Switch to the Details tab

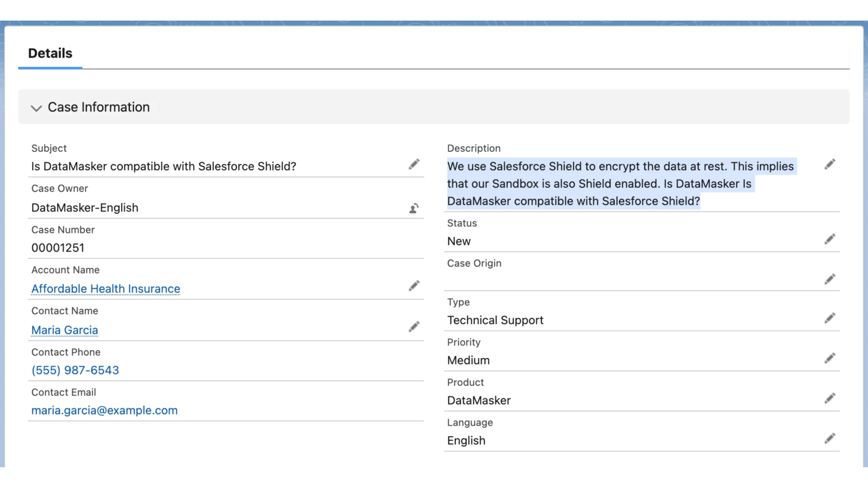click(x=50, y=53)
